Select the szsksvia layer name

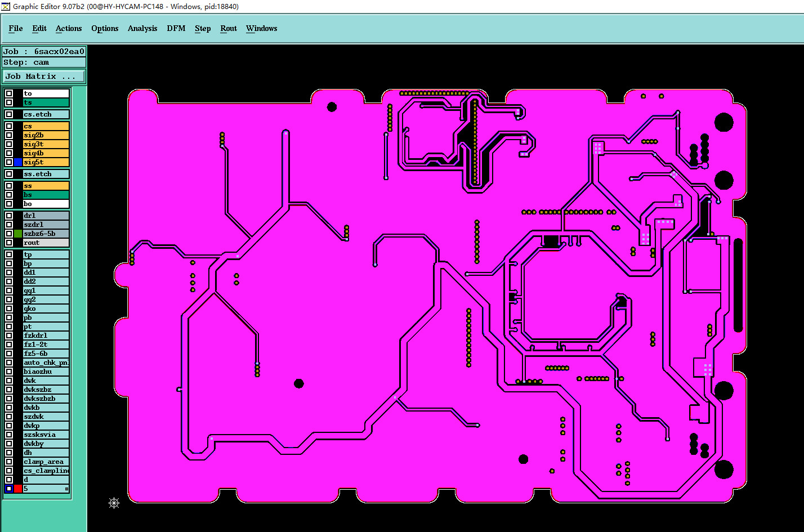[x=46, y=435]
